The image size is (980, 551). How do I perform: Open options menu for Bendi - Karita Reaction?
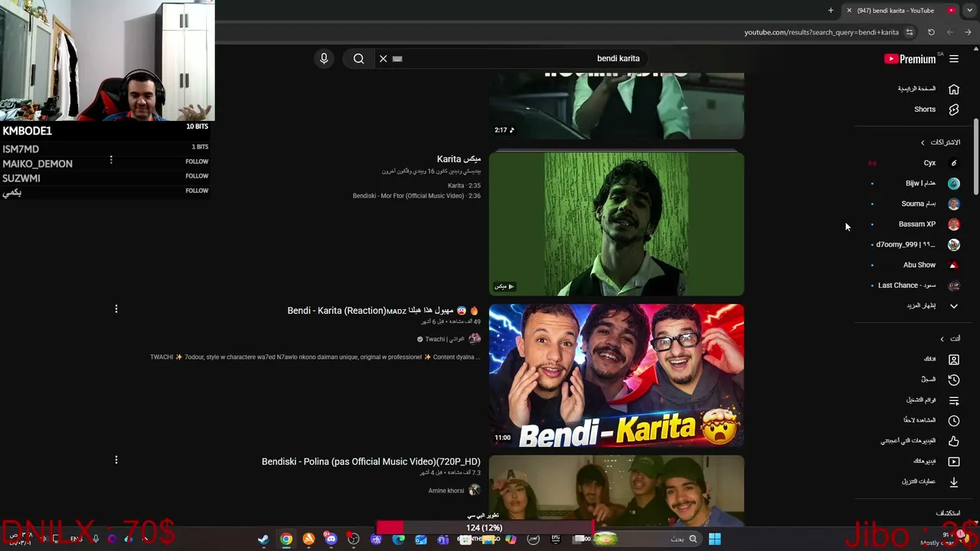116,309
